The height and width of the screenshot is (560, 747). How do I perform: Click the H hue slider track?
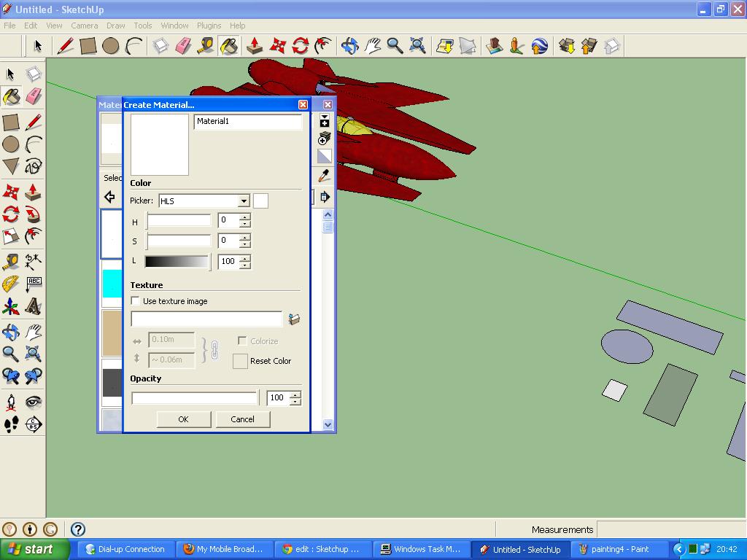[x=179, y=220]
